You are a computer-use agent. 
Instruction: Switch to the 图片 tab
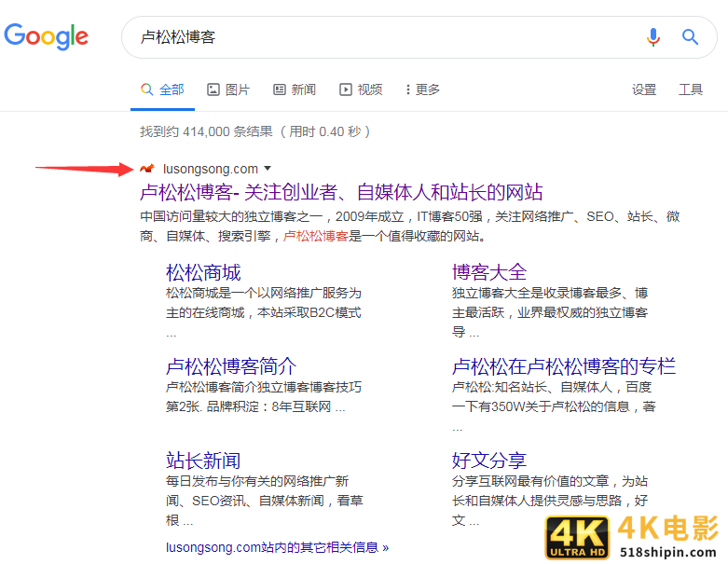[228, 89]
